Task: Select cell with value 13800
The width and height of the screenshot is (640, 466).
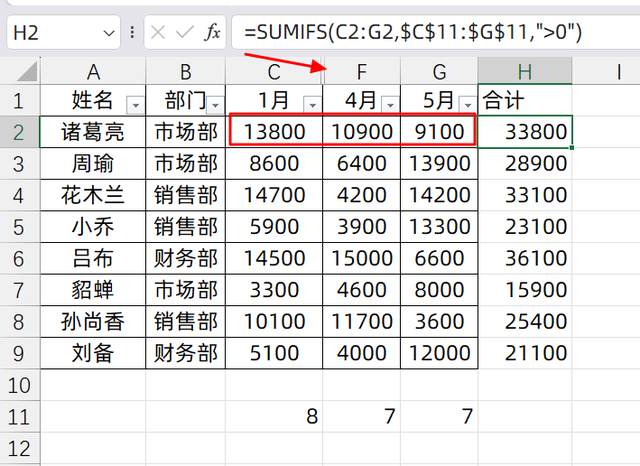Action: [274, 132]
